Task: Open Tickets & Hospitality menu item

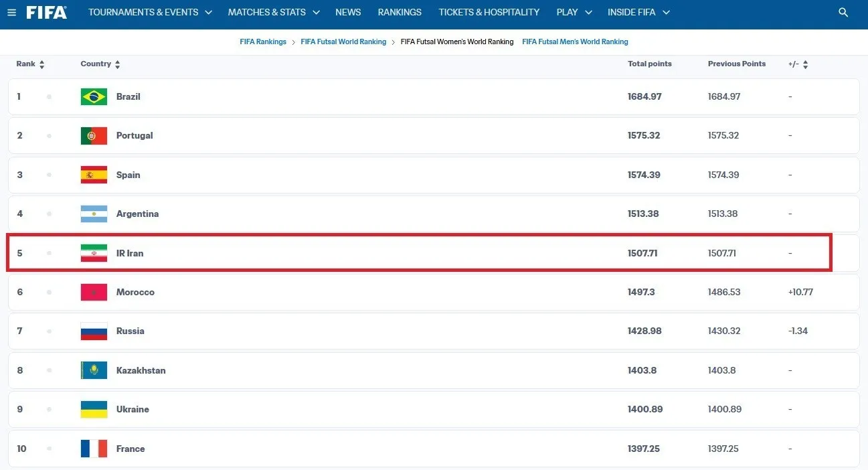Action: coord(489,12)
